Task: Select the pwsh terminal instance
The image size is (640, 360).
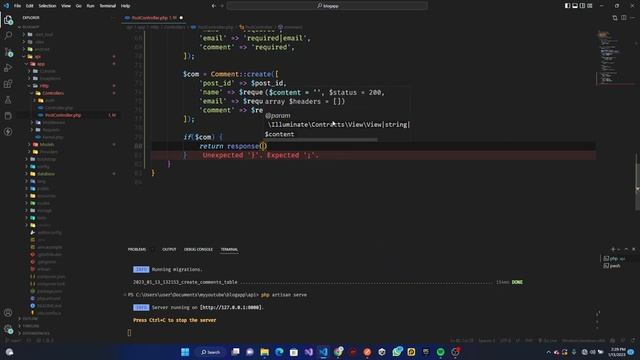Action: (x=612, y=266)
